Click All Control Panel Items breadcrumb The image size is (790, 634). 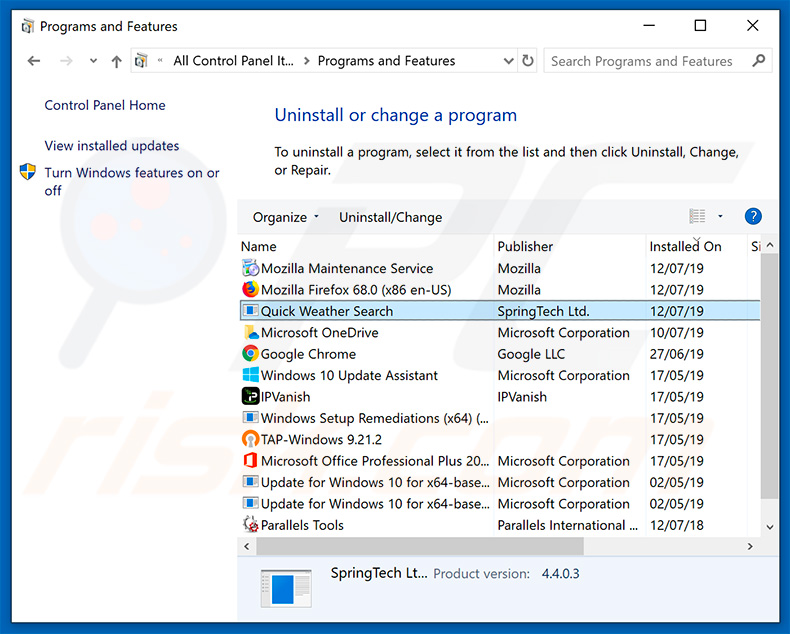[x=233, y=61]
